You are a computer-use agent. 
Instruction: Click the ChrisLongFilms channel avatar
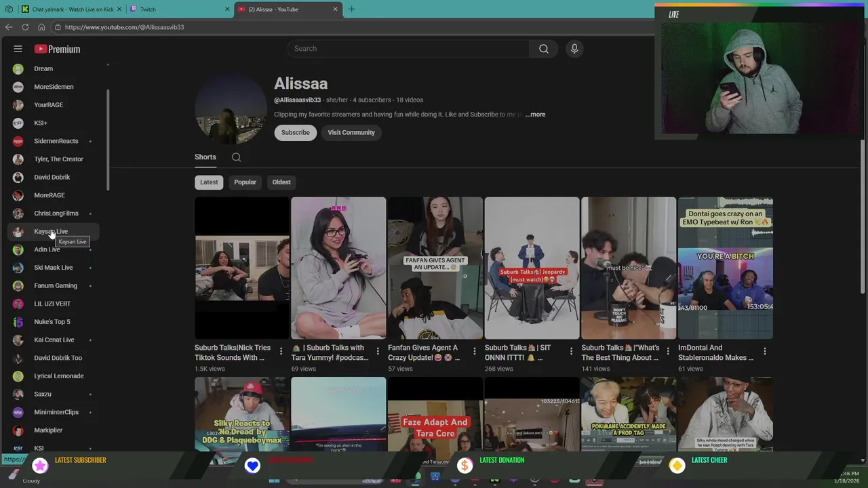click(x=18, y=213)
